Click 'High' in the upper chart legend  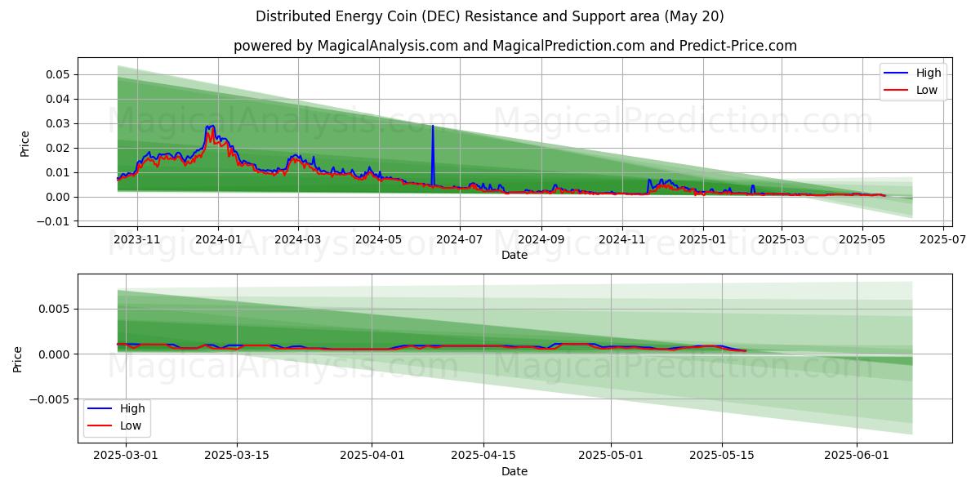929,73
